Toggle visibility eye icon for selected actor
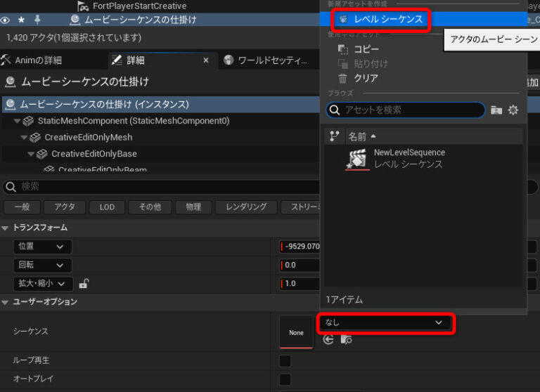The height and width of the screenshot is (392, 540). coord(6,20)
